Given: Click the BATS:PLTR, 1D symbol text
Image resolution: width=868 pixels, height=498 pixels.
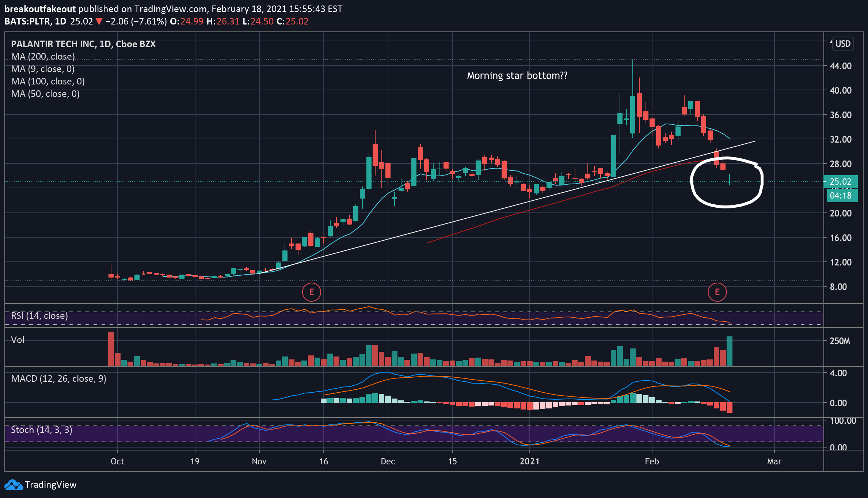Looking at the screenshot, I should 35,22.
